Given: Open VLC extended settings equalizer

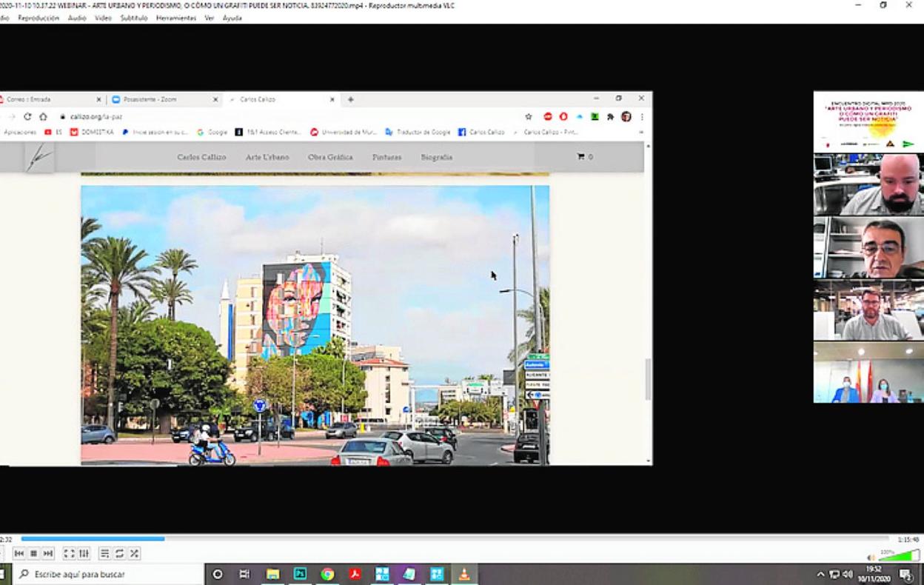Looking at the screenshot, I should pyautogui.click(x=84, y=553).
